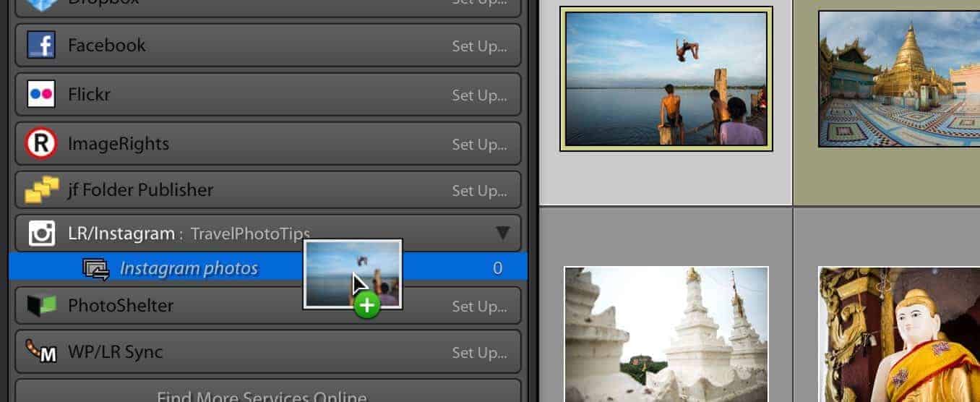Click the PhotoShelter service label
The height and width of the screenshot is (402, 980).
pyautogui.click(x=121, y=305)
